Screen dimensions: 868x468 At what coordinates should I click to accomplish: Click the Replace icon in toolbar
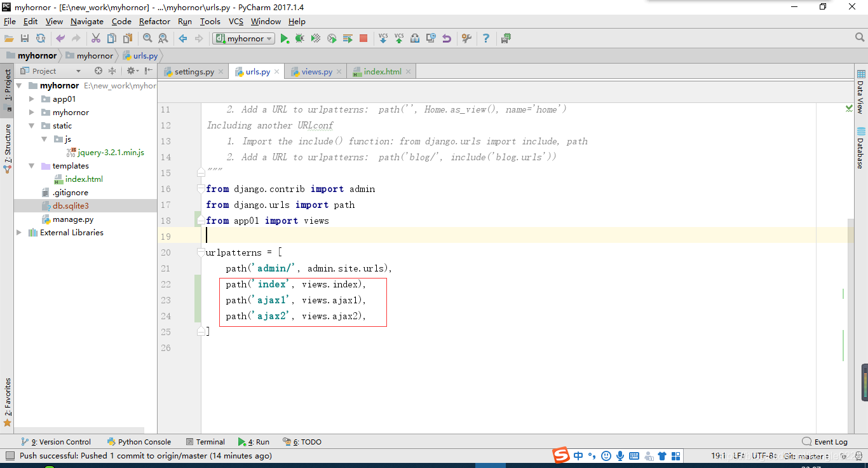(x=163, y=39)
